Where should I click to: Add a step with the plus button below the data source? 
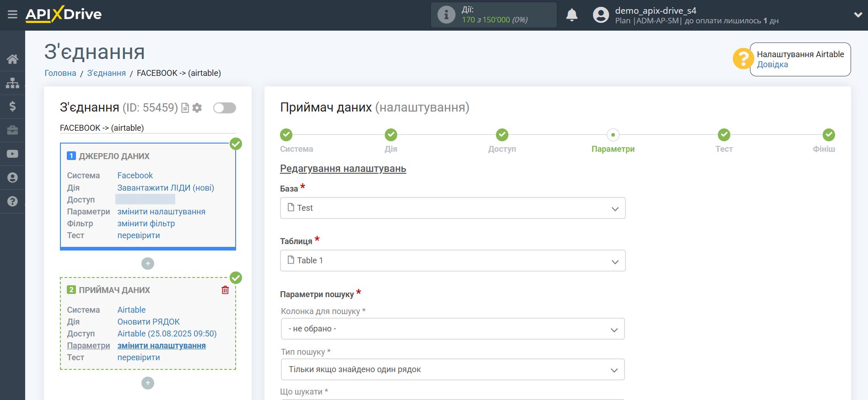point(148,264)
